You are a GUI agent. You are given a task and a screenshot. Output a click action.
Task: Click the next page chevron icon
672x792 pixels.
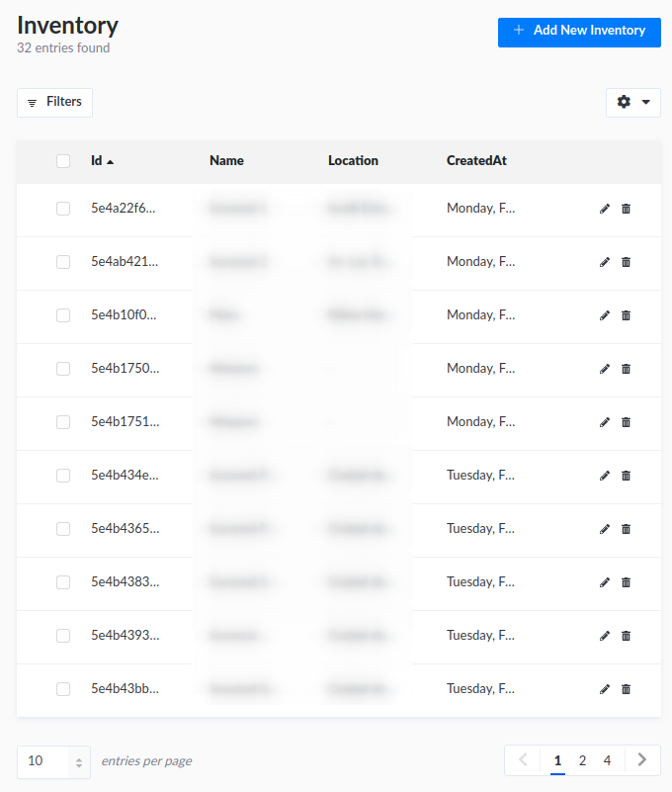pos(641,760)
